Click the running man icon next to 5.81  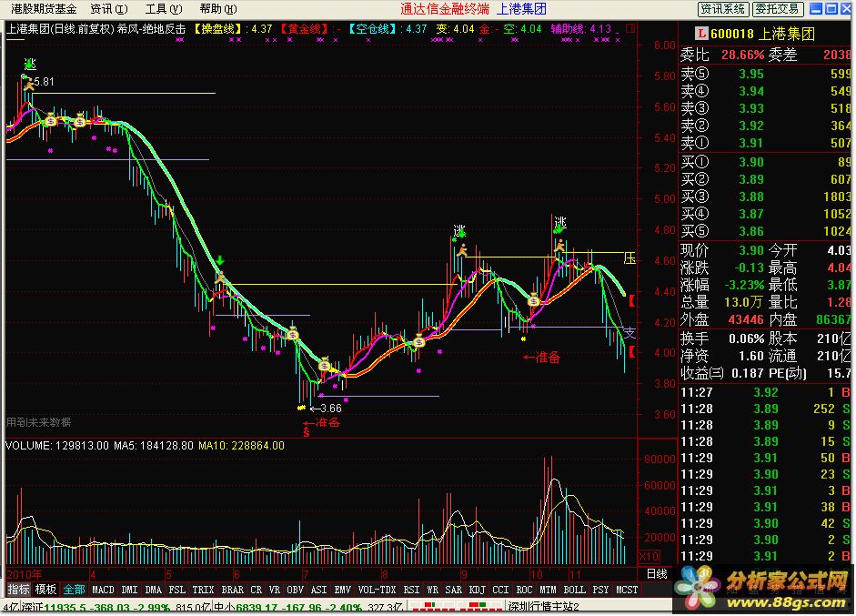coord(28,84)
